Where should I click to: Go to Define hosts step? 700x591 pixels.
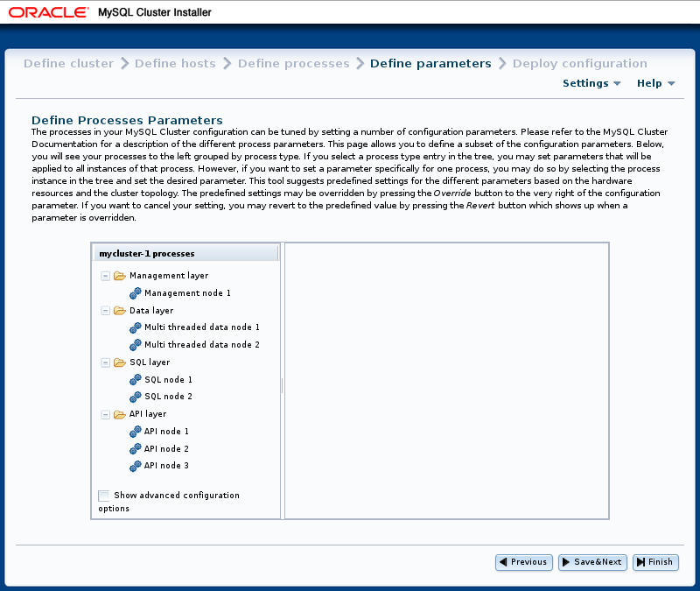[175, 63]
